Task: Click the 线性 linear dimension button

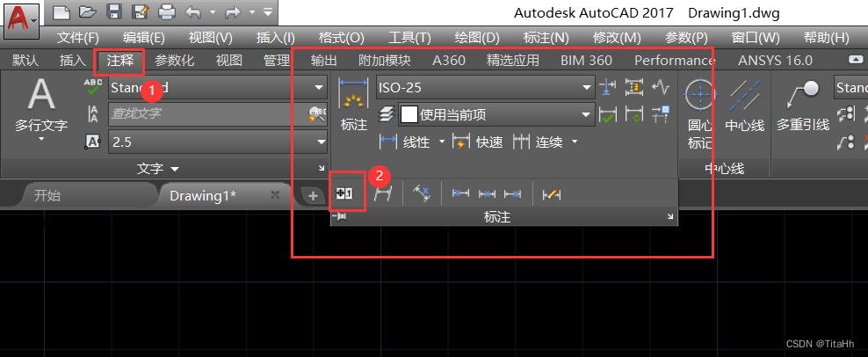Action: click(405, 142)
